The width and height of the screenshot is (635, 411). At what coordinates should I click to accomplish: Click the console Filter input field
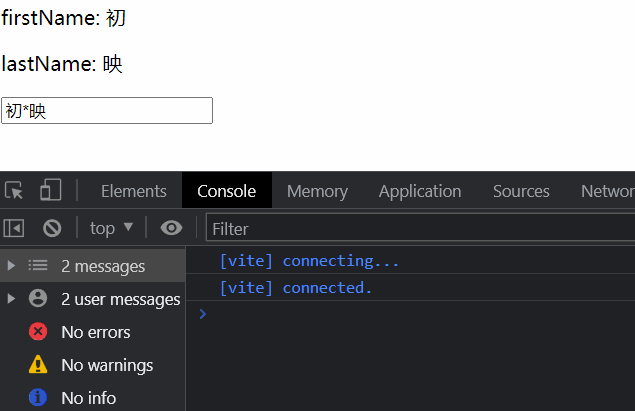click(420, 229)
